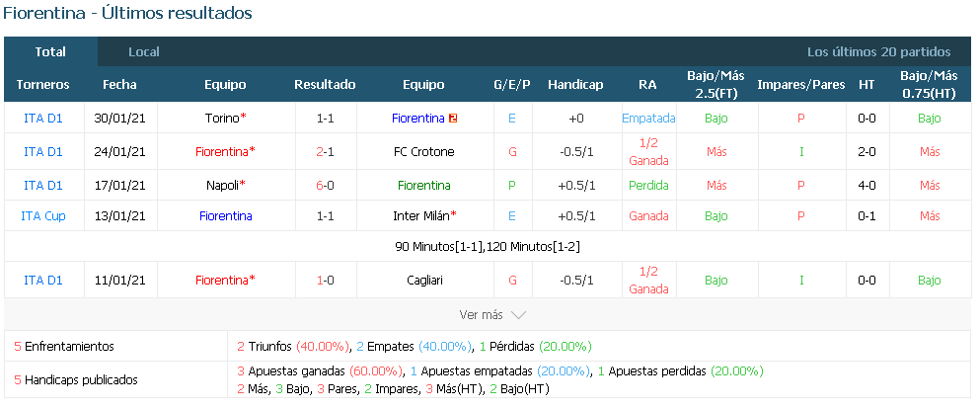The height and width of the screenshot is (409, 980).
Task: Click the red card icon next to Fiorentina
Action: (x=453, y=119)
